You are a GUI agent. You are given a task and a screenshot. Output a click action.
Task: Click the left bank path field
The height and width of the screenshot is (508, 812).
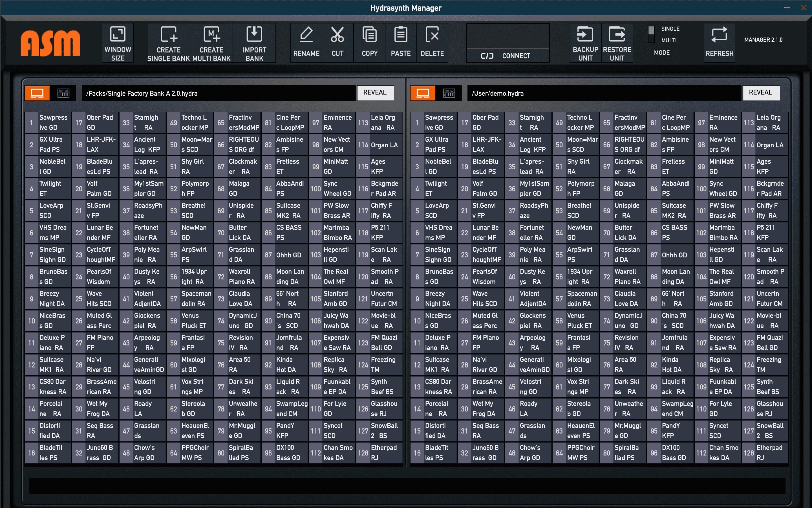[x=219, y=93]
